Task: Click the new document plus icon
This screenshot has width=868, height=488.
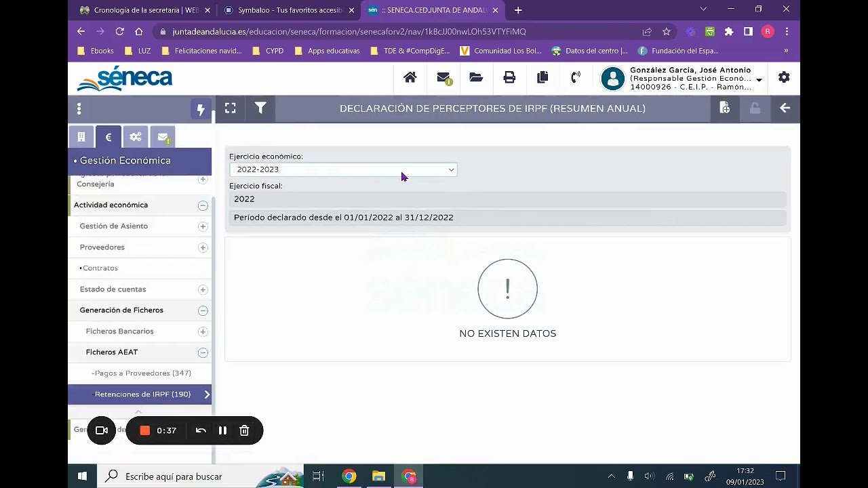Action: pyautogui.click(x=725, y=108)
